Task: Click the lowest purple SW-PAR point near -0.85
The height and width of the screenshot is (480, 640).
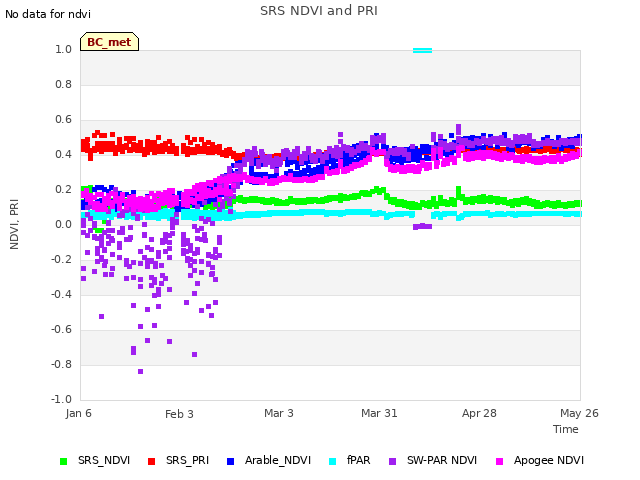Action: (x=140, y=371)
